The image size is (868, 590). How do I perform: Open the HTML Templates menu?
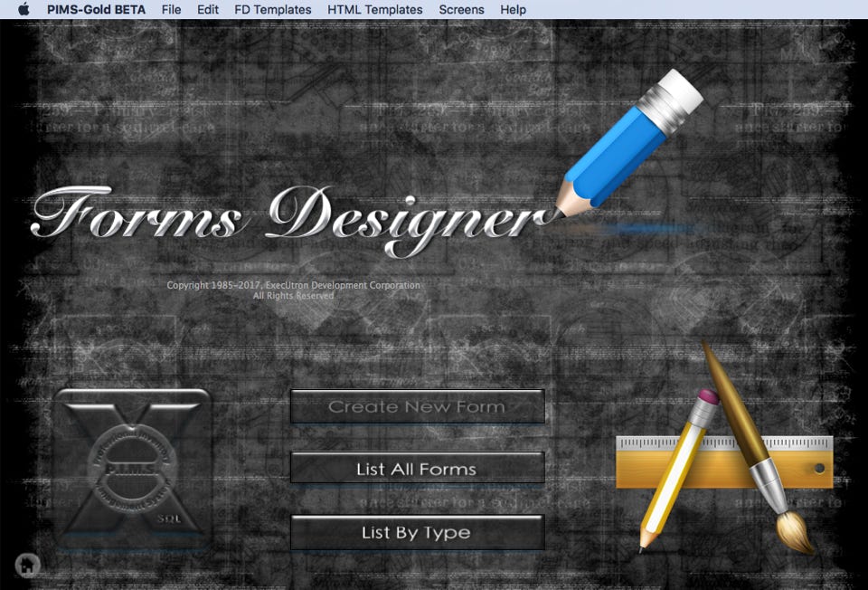pyautogui.click(x=374, y=9)
